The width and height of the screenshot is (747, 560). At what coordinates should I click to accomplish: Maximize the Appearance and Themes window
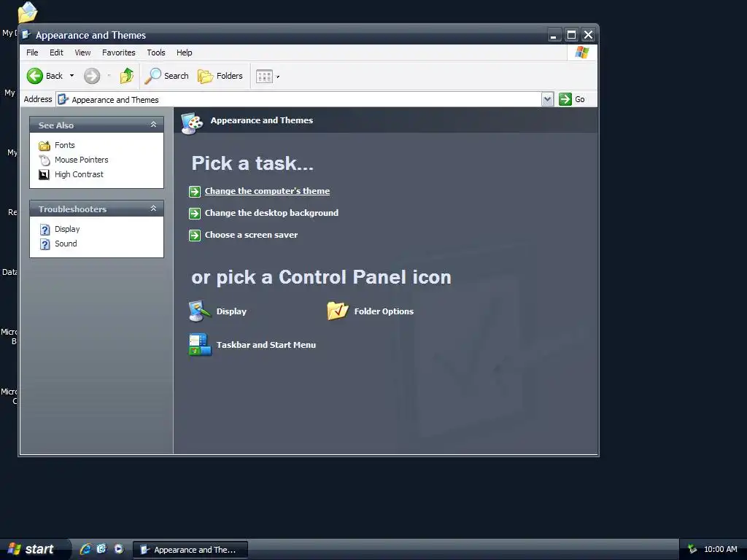571,35
